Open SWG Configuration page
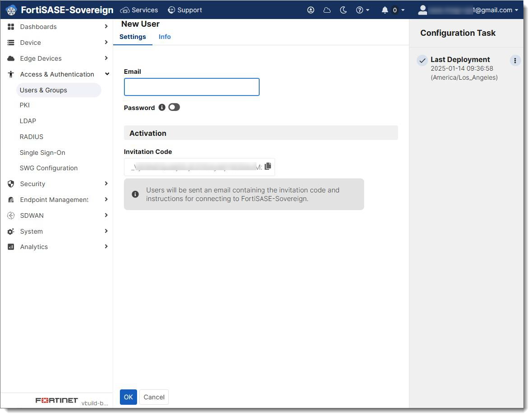Image resolution: width=532 pixels, height=417 pixels. click(x=48, y=168)
